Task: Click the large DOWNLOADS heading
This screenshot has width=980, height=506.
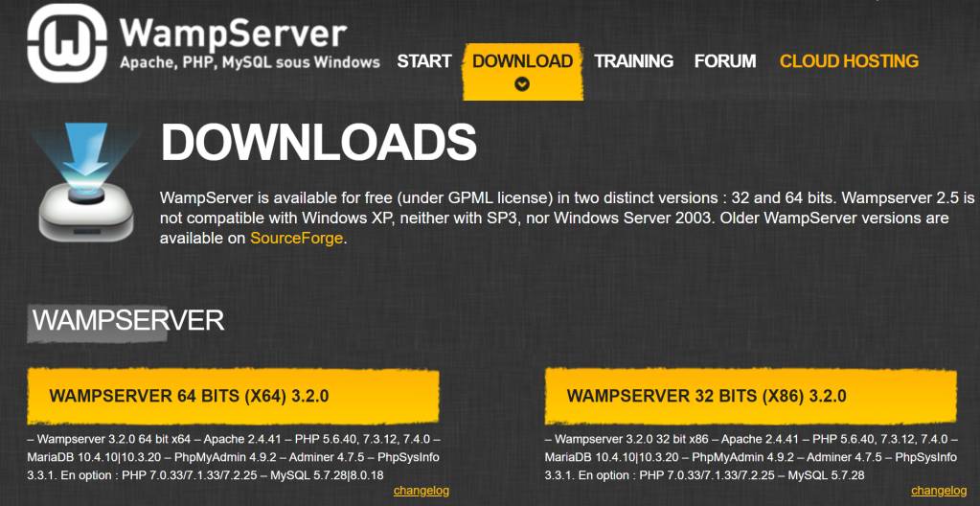Action: point(318,143)
